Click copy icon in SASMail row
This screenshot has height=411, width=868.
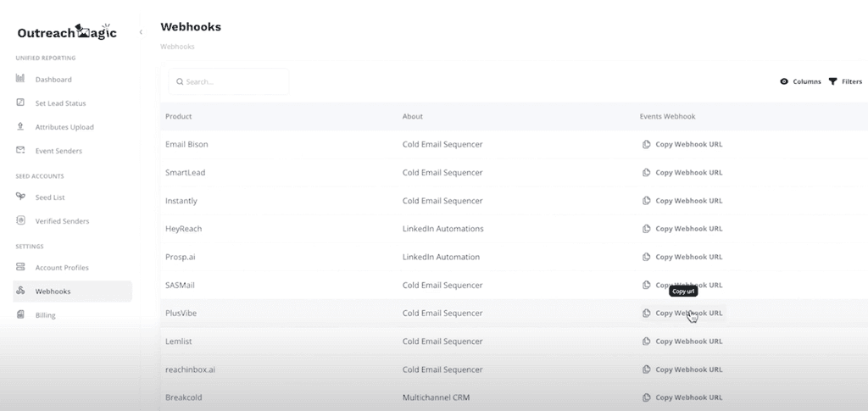click(646, 285)
